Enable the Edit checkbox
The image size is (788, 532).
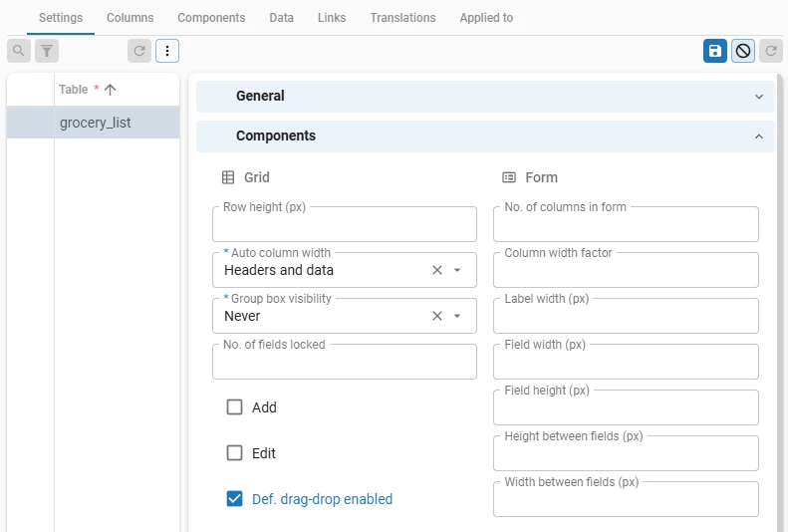point(235,453)
